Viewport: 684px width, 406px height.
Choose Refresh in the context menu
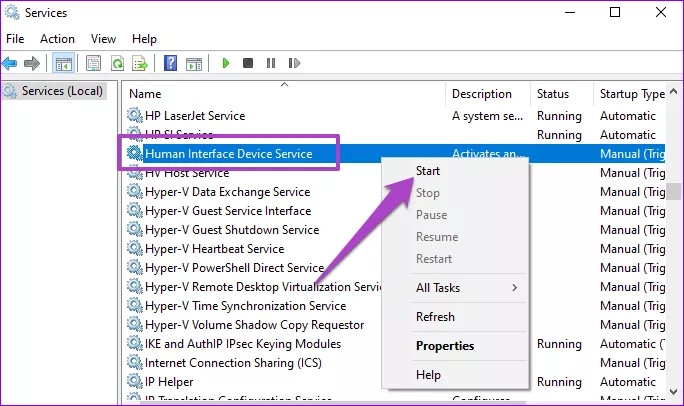pos(455,317)
